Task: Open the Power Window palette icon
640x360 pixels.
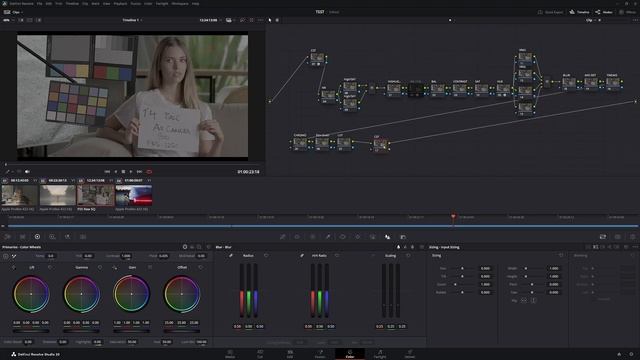Action: click(342, 237)
